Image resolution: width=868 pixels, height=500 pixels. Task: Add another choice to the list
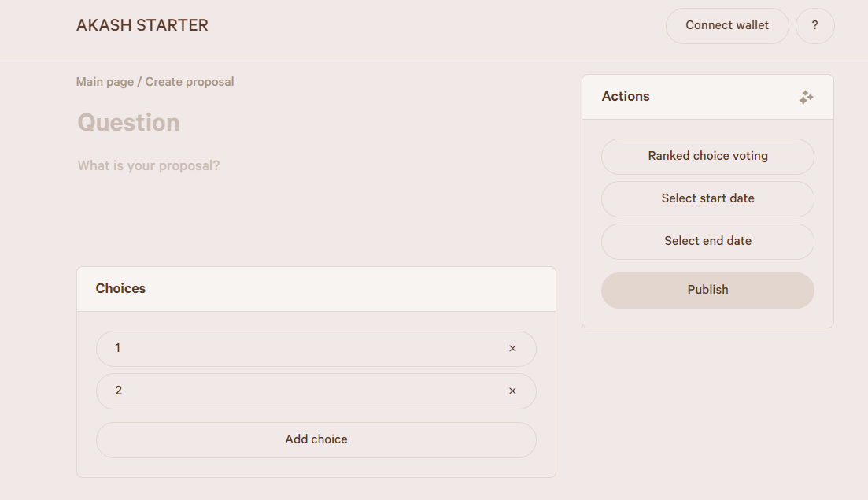[316, 439]
